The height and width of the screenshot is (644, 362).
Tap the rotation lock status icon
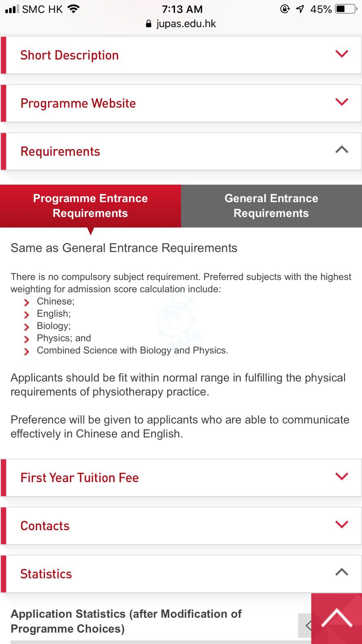285,9
